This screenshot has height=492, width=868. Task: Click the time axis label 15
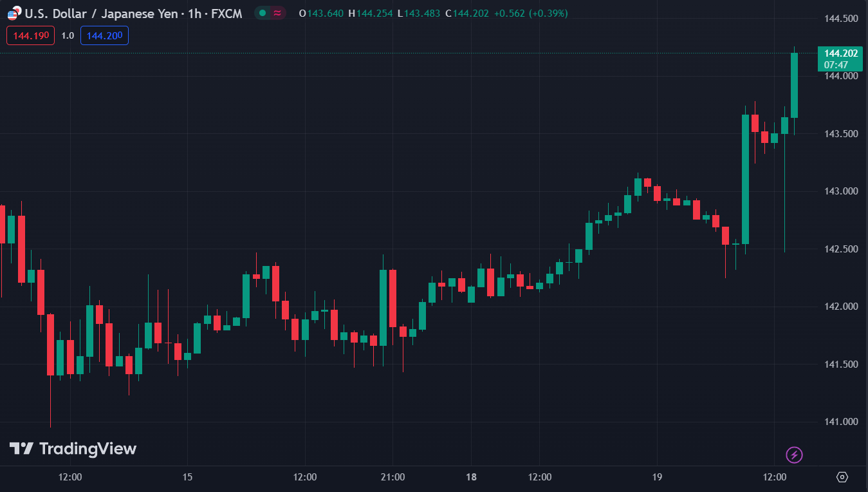(187, 477)
